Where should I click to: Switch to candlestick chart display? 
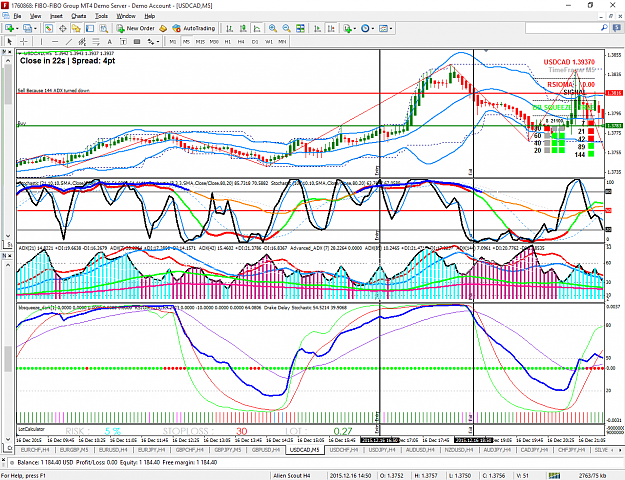click(243, 28)
